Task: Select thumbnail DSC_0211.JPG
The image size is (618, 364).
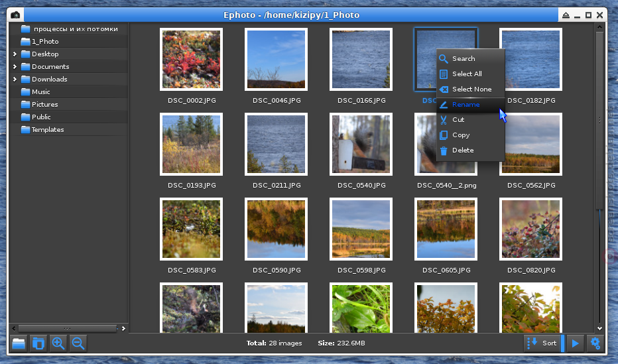Action: [x=276, y=144]
